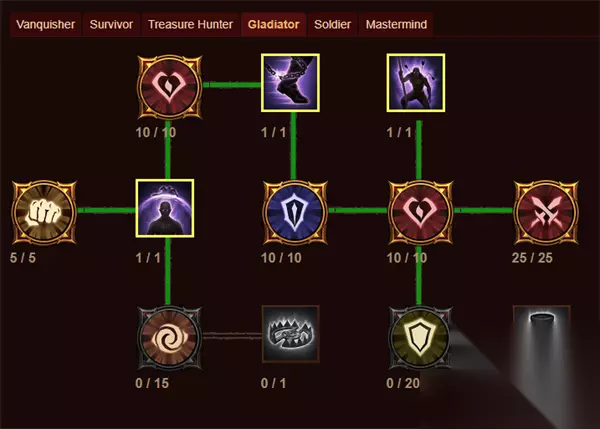The width and height of the screenshot is (600, 429).
Task: Add a point to the swirl node 0 / 15
Action: point(170,338)
